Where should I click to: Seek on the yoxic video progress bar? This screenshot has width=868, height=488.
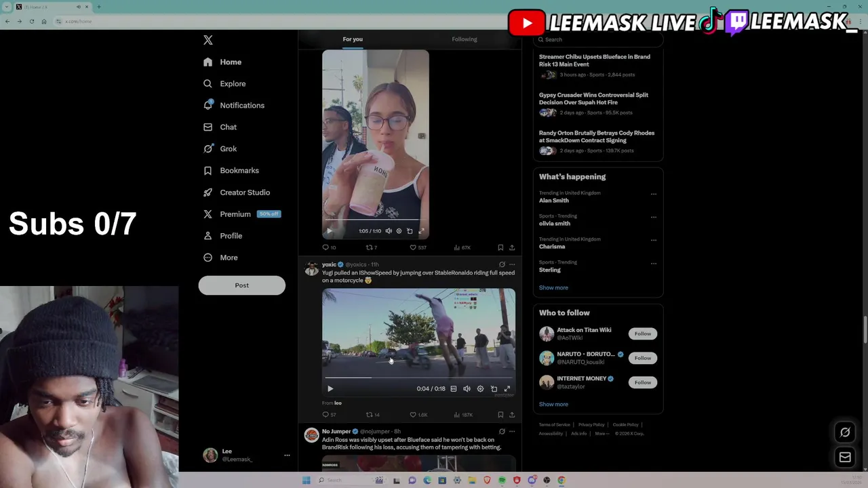coord(418,378)
